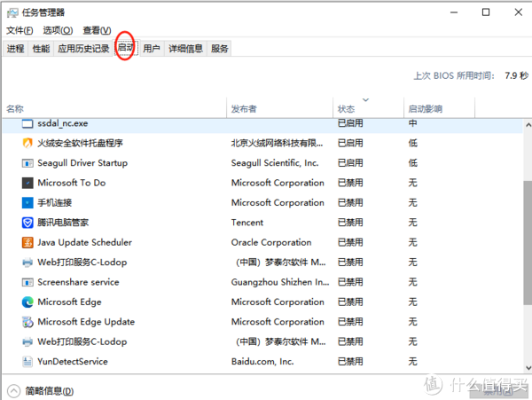
Task: Click the Microsoft To Do icon
Action: [x=27, y=183]
